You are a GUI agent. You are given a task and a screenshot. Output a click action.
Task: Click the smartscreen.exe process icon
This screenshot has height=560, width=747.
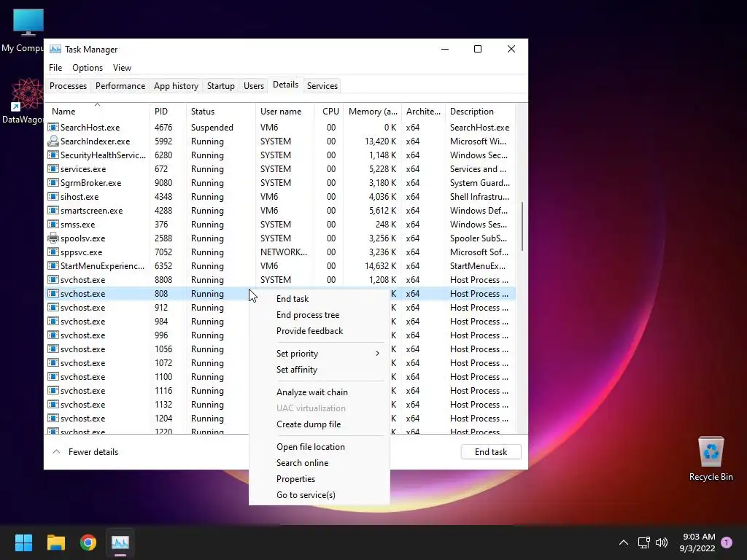tap(53, 211)
